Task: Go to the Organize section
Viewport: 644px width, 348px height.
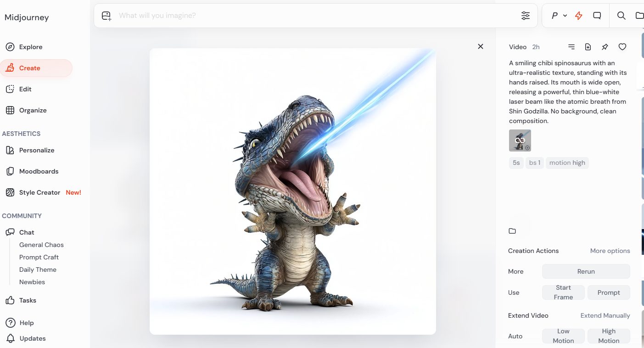Action: pyautogui.click(x=33, y=110)
